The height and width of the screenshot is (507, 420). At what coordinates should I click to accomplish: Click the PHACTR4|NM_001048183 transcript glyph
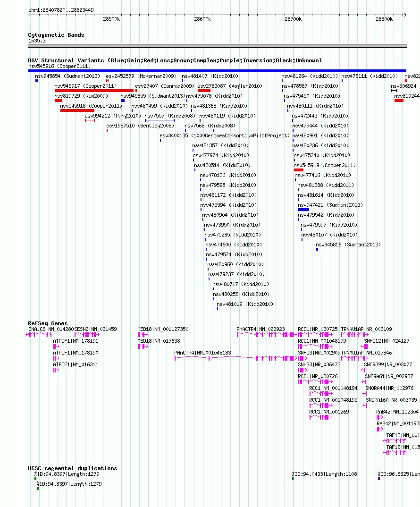tap(235, 358)
